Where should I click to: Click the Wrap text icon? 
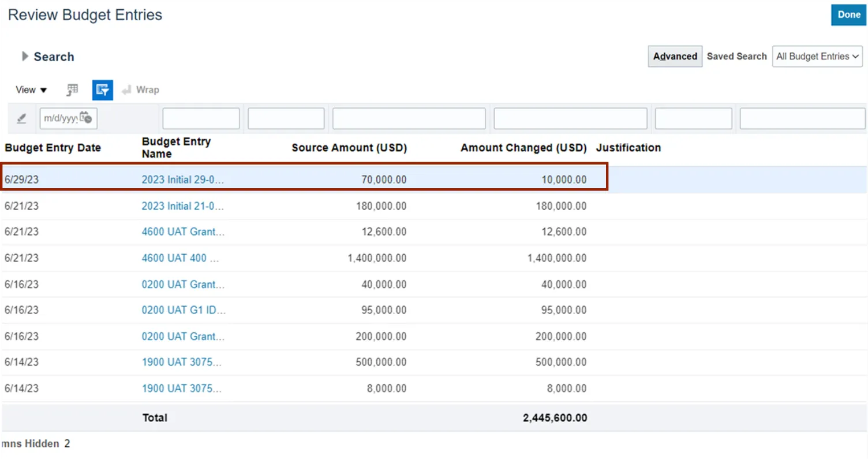point(140,90)
